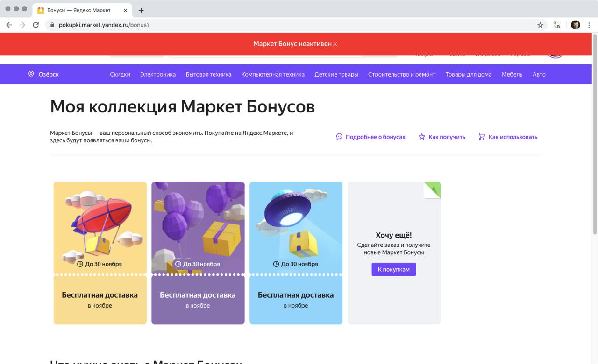Open the Chrome three-dot menu
Screen dimensions: 598x364
coord(590,25)
